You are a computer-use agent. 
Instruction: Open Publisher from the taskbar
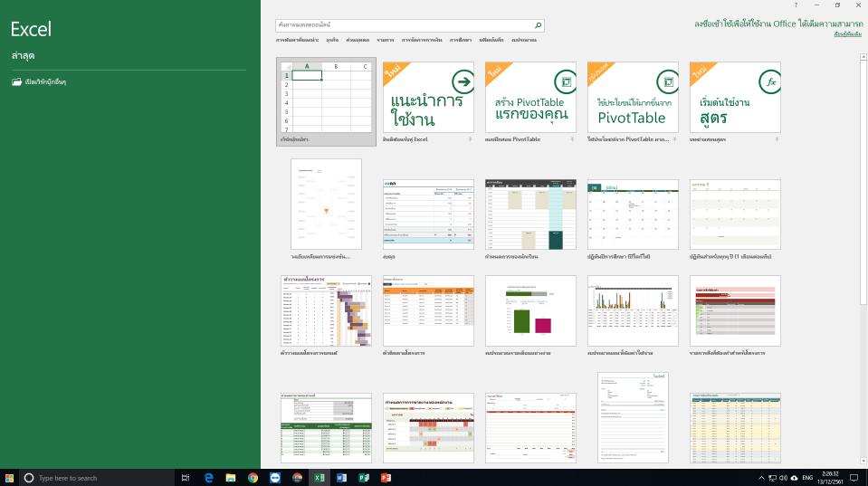364,478
